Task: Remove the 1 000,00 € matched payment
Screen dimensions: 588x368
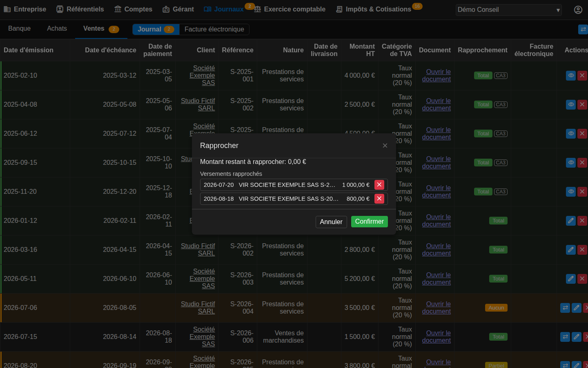Action: (379, 185)
